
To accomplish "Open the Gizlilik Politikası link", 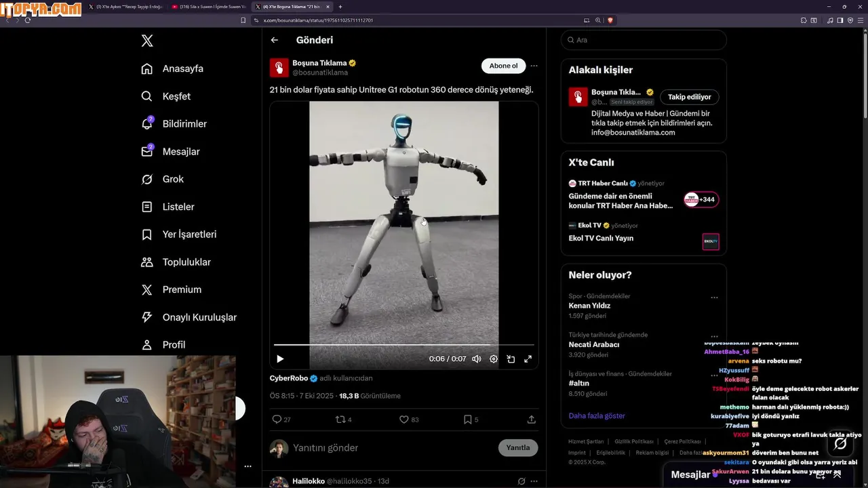I will pyautogui.click(x=634, y=441).
